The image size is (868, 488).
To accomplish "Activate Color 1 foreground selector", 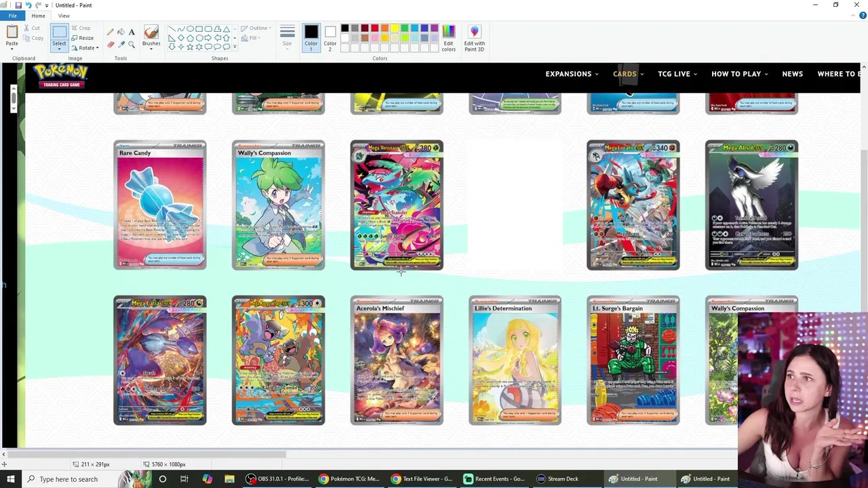I will [x=311, y=38].
